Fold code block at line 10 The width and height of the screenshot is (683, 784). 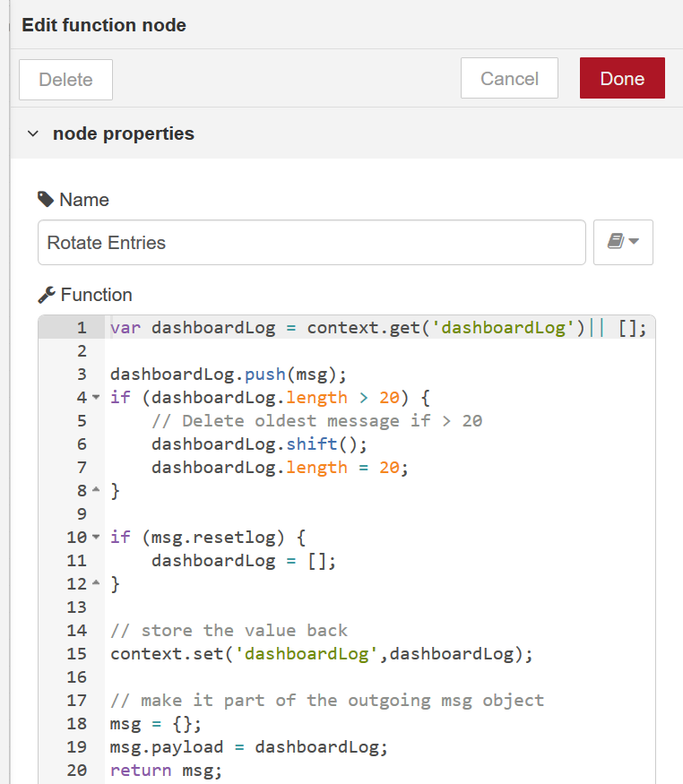coord(96,537)
